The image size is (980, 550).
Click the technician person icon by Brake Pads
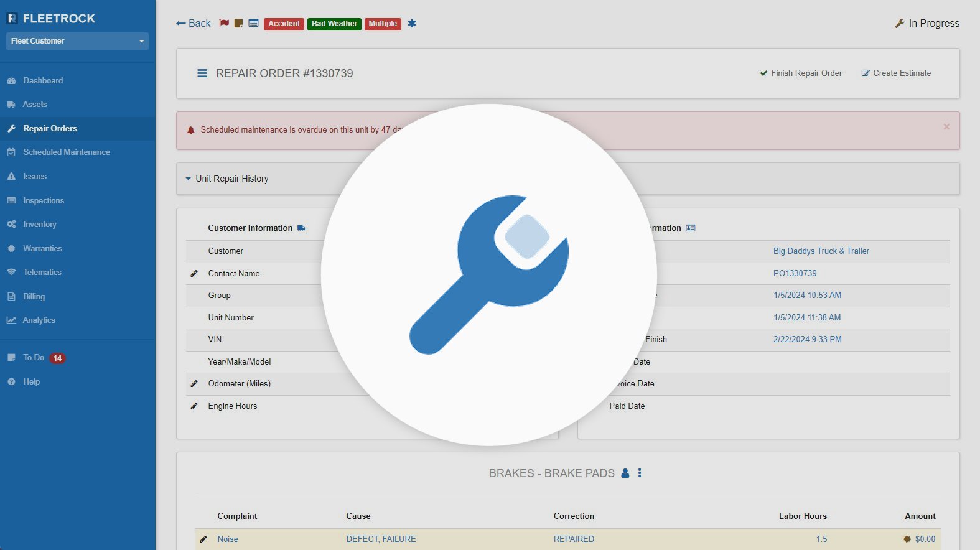click(x=625, y=473)
